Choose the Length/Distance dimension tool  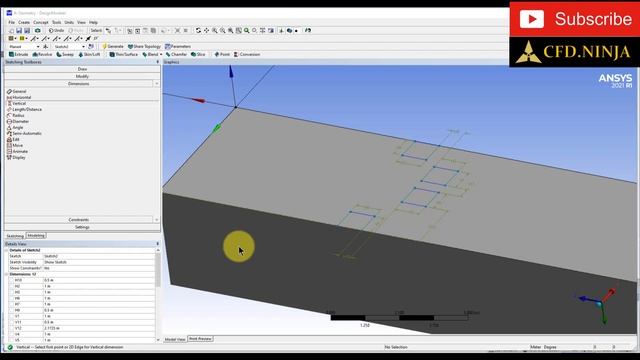click(x=24, y=109)
